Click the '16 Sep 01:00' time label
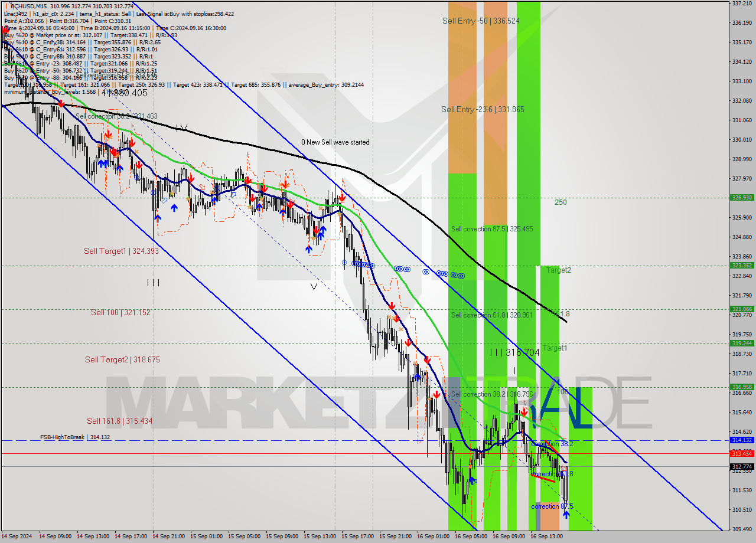Screen dimensions: 756x543 point(433,537)
